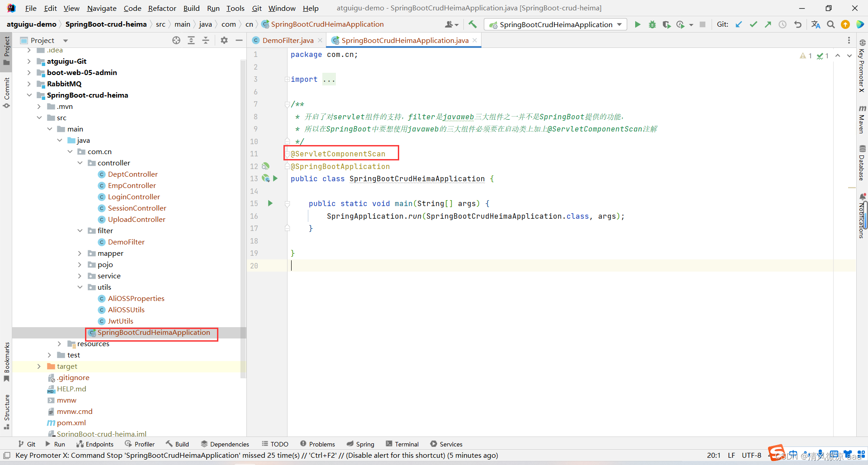This screenshot has height=465, width=868.
Task: Open the Refactor menu
Action: click(162, 8)
